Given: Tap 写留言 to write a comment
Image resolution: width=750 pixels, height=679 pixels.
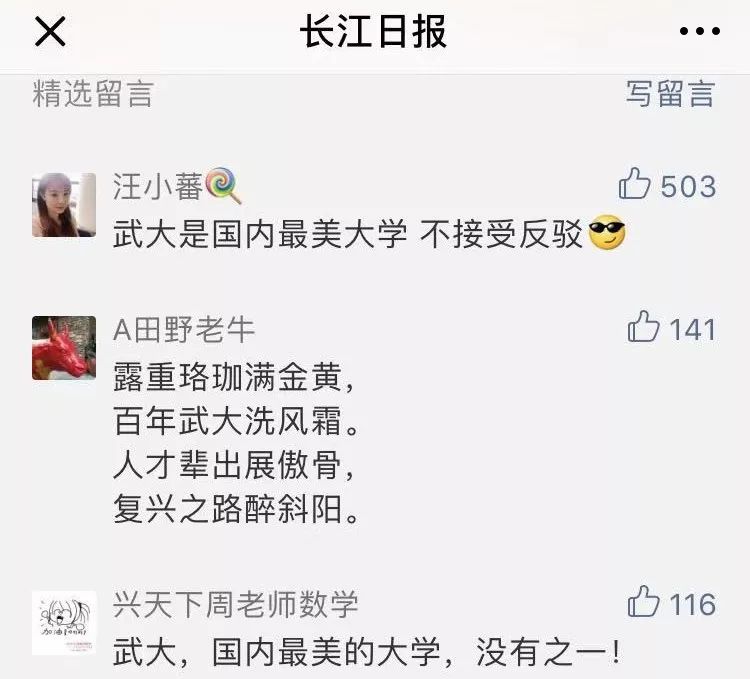Looking at the screenshot, I should coord(671,93).
